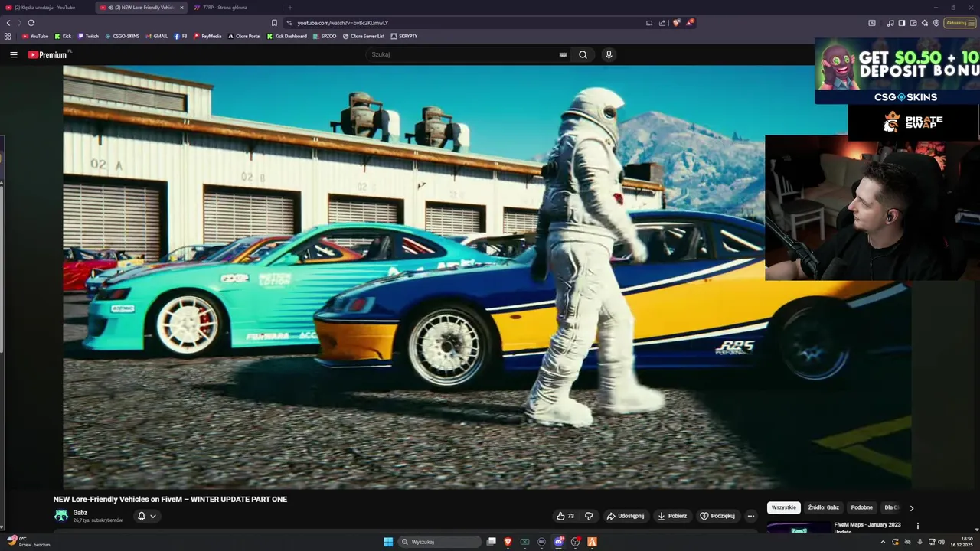Bookmark this page with the bookmark icon
The width and height of the screenshot is (980, 551).
click(274, 23)
